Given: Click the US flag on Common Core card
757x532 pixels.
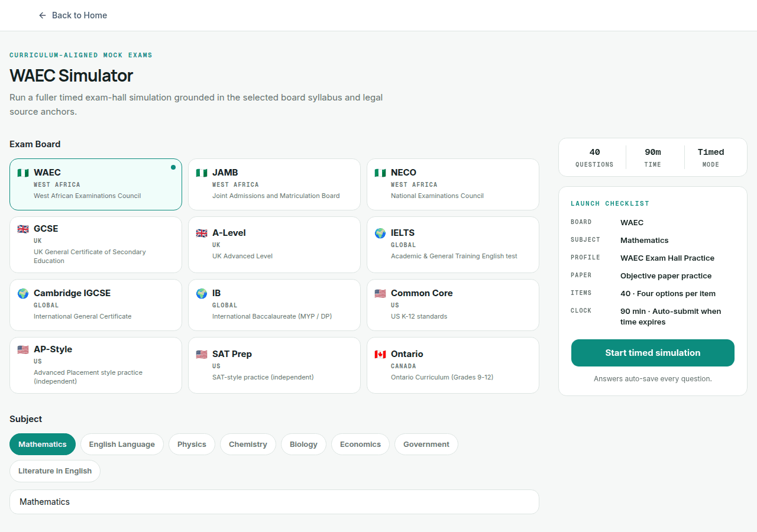Looking at the screenshot, I should point(380,293).
